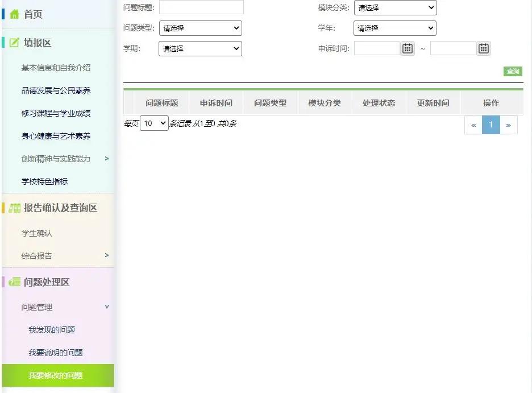Open the calendar for the second 申诉时间 field

point(483,48)
